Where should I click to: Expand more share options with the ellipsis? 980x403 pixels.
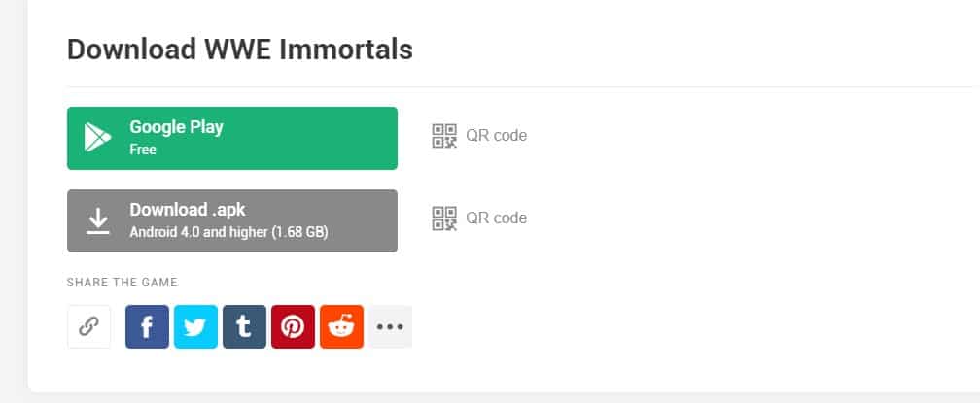pyautogui.click(x=390, y=326)
